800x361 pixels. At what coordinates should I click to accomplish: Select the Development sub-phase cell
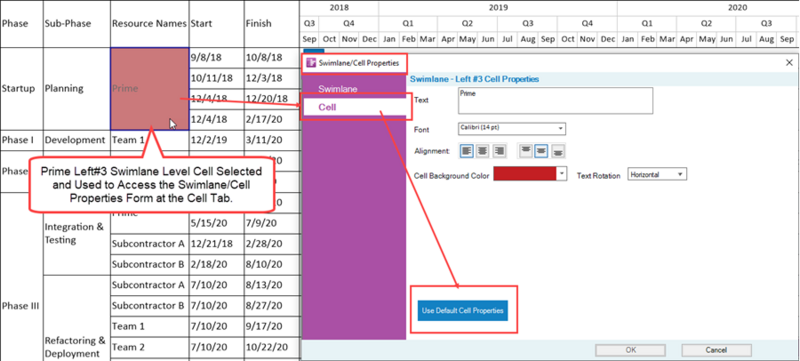(77, 140)
